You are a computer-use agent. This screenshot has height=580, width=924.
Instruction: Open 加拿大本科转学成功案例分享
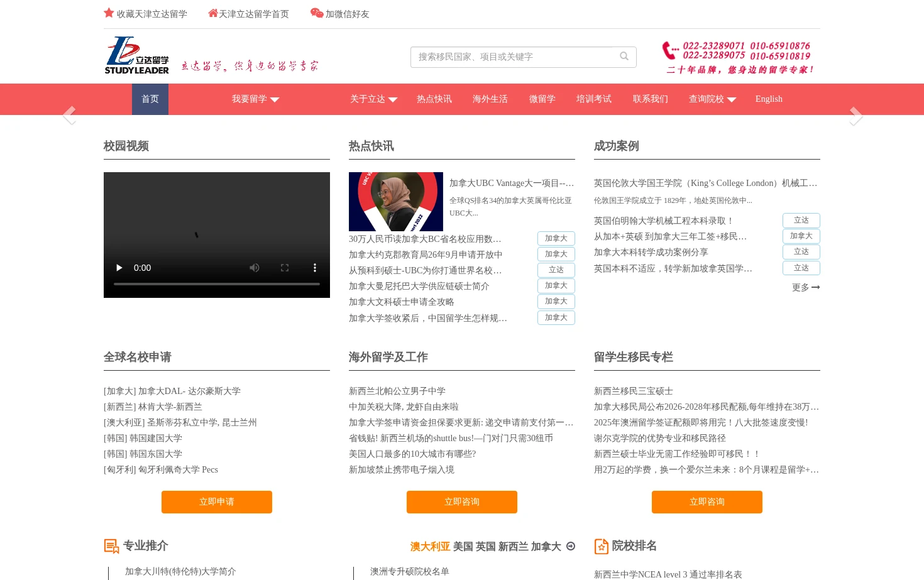click(x=651, y=253)
